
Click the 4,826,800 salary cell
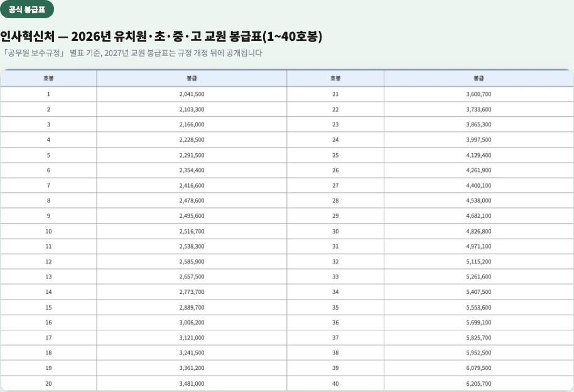click(x=479, y=232)
